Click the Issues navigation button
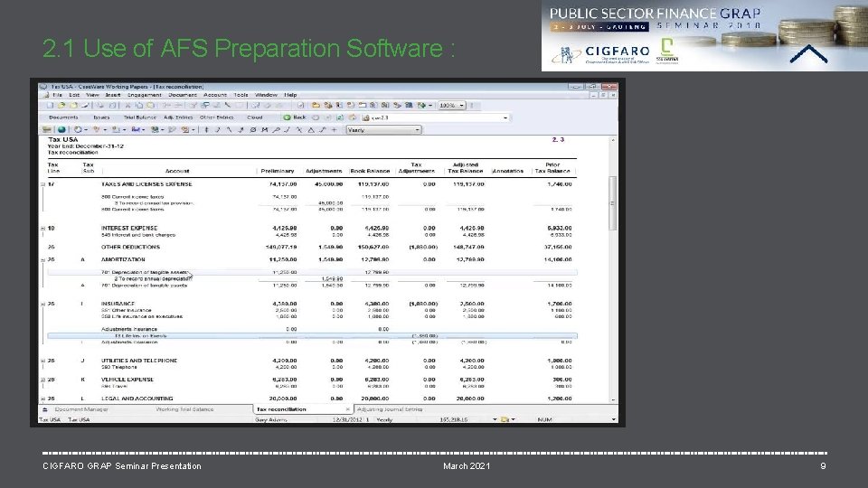Image resolution: width=868 pixels, height=488 pixels. [x=101, y=117]
